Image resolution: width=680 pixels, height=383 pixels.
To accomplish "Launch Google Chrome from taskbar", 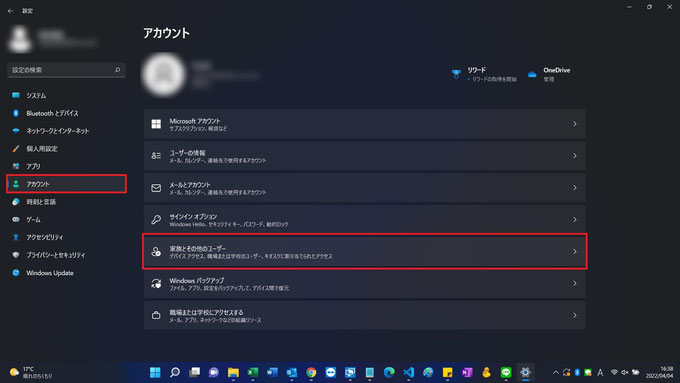I will pos(311,372).
